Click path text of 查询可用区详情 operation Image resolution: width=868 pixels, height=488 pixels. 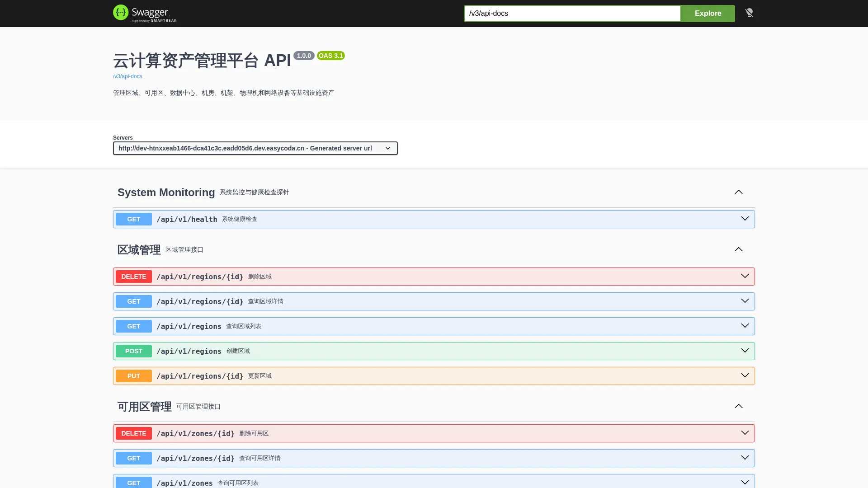(196, 458)
